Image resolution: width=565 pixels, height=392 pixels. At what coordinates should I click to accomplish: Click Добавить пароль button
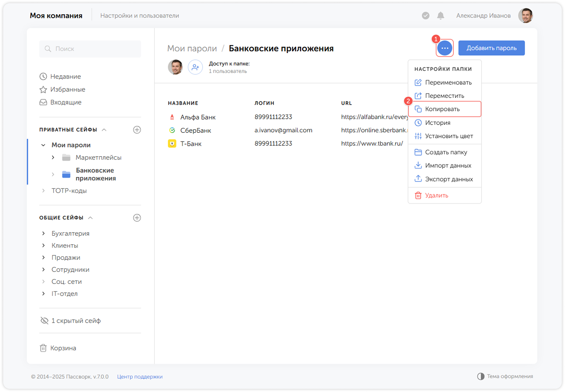(491, 48)
